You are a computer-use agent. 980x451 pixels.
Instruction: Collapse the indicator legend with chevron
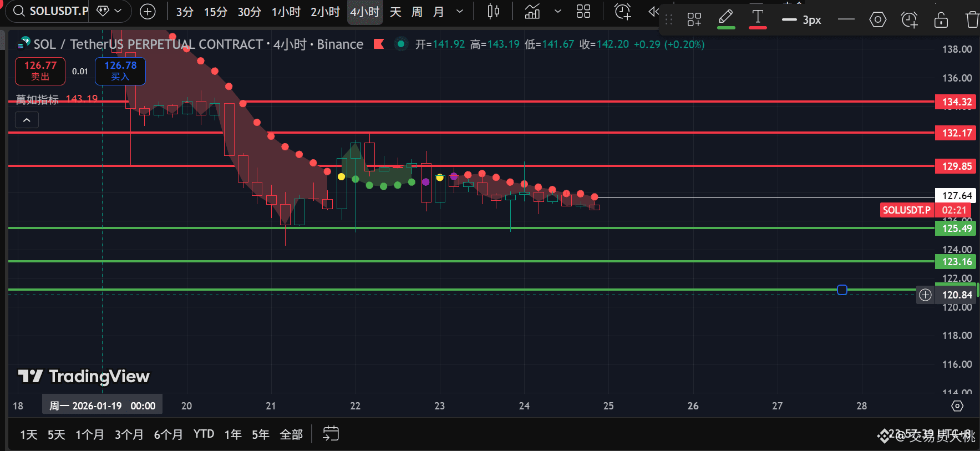27,120
